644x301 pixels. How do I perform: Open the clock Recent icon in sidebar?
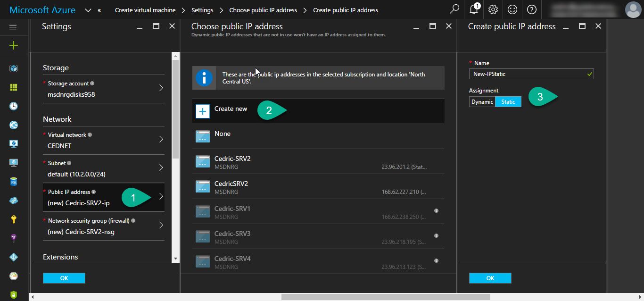coord(13,106)
